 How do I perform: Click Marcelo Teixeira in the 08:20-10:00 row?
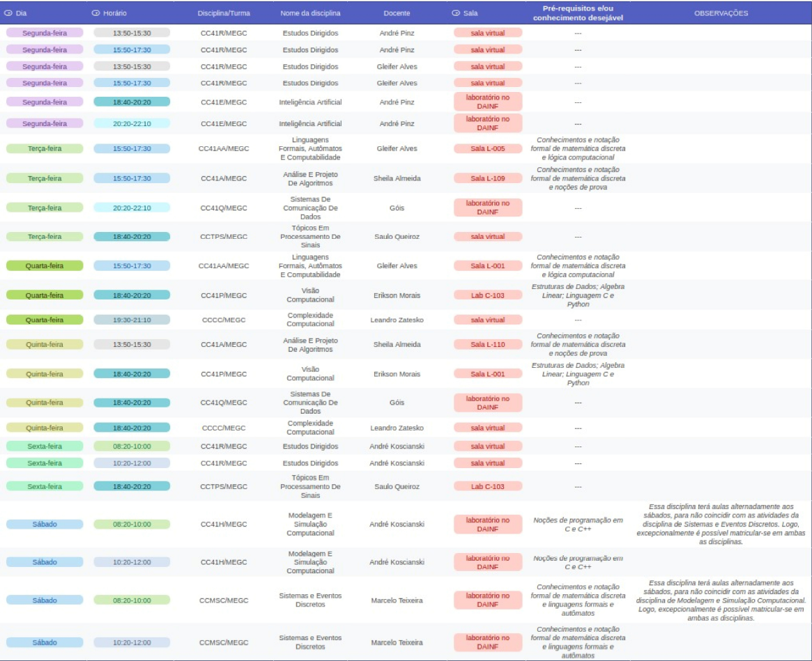pyautogui.click(x=397, y=600)
